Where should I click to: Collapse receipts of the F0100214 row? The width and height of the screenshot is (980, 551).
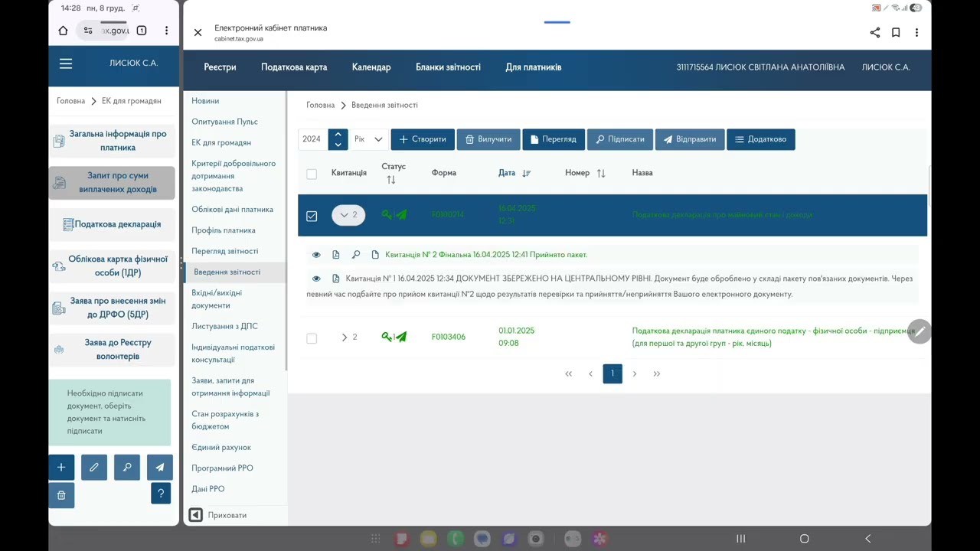pyautogui.click(x=348, y=215)
